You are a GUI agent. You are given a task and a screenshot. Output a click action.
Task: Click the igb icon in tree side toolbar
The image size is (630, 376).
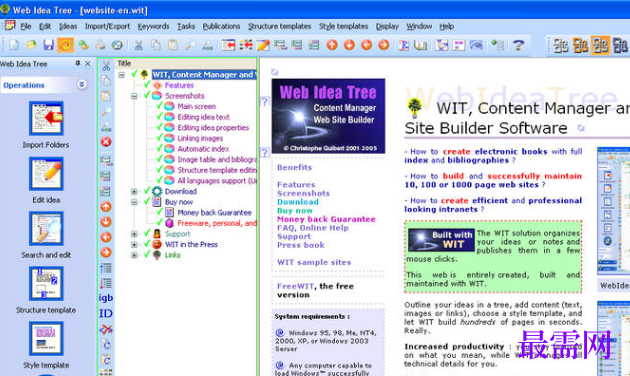click(x=106, y=298)
